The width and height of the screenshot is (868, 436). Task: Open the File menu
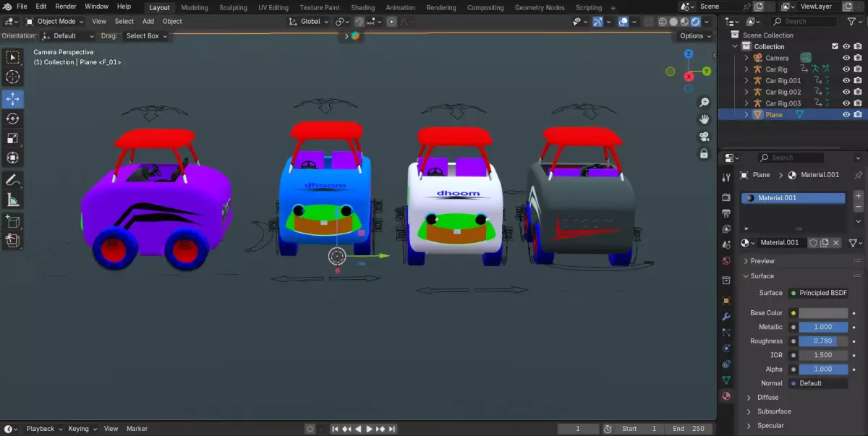22,7
